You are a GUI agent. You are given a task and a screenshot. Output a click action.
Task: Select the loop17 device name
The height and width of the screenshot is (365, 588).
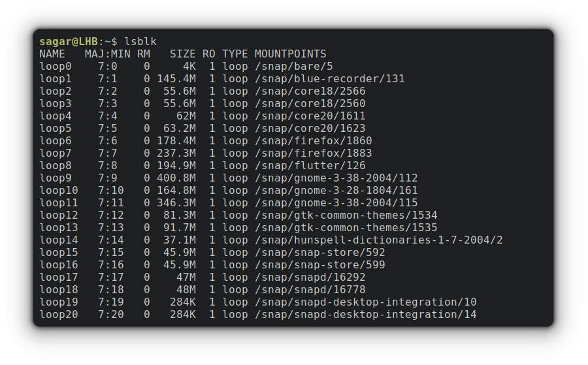pyautogui.click(x=59, y=277)
